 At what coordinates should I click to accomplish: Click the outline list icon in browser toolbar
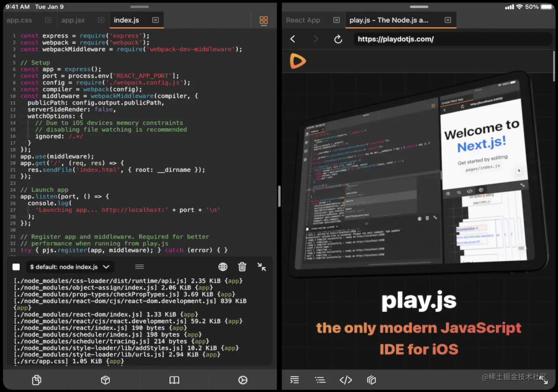click(x=320, y=380)
